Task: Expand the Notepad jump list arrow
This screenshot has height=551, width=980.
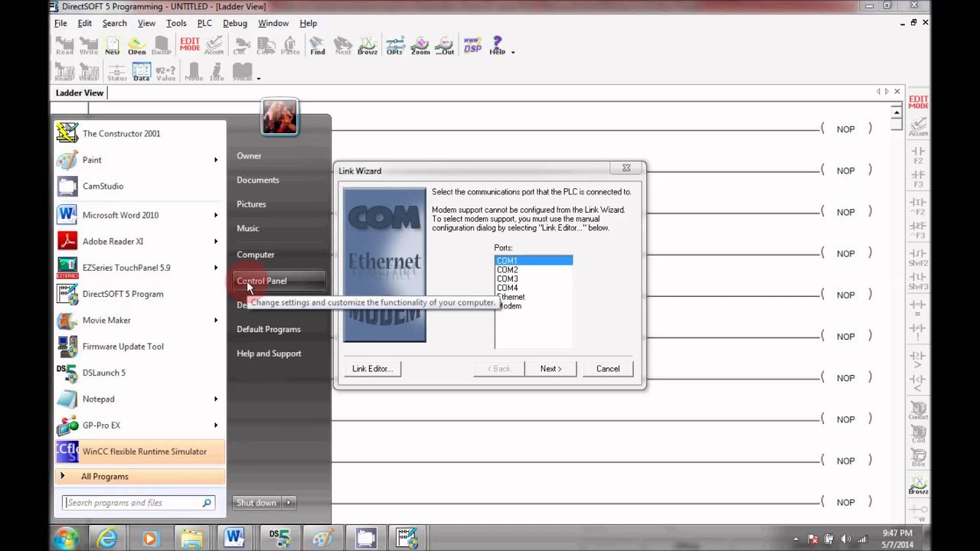Action: (216, 399)
